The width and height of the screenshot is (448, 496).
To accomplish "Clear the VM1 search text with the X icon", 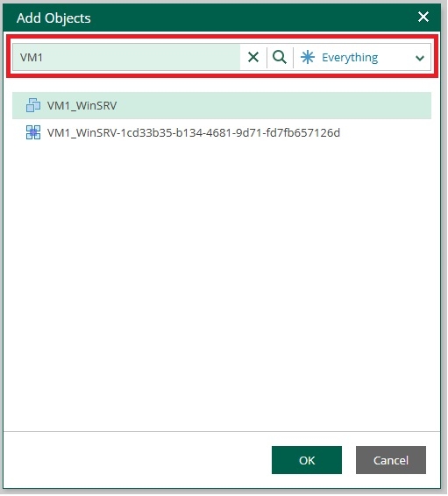I will [253, 57].
